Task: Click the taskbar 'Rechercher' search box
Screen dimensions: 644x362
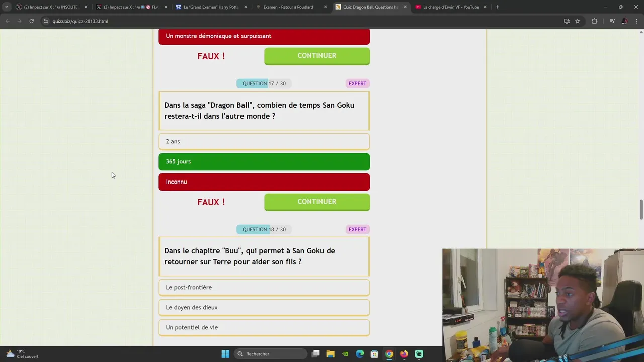Action: click(x=271, y=354)
